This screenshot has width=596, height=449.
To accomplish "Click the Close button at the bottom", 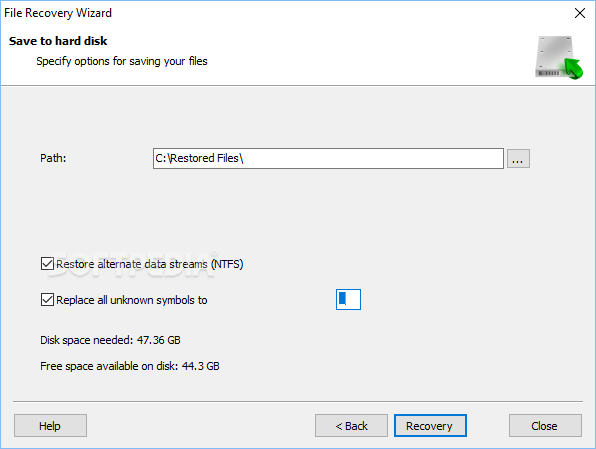I will pos(545,425).
